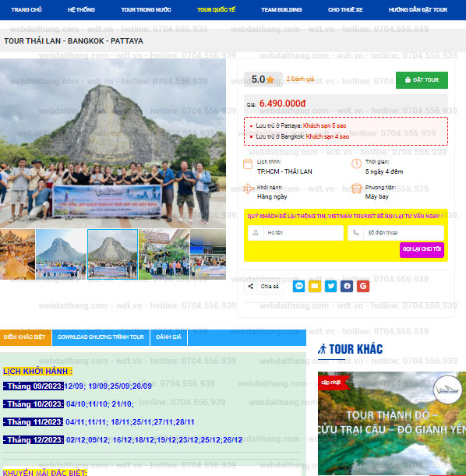Click the airplane Khởi hành icon

(x=249, y=189)
